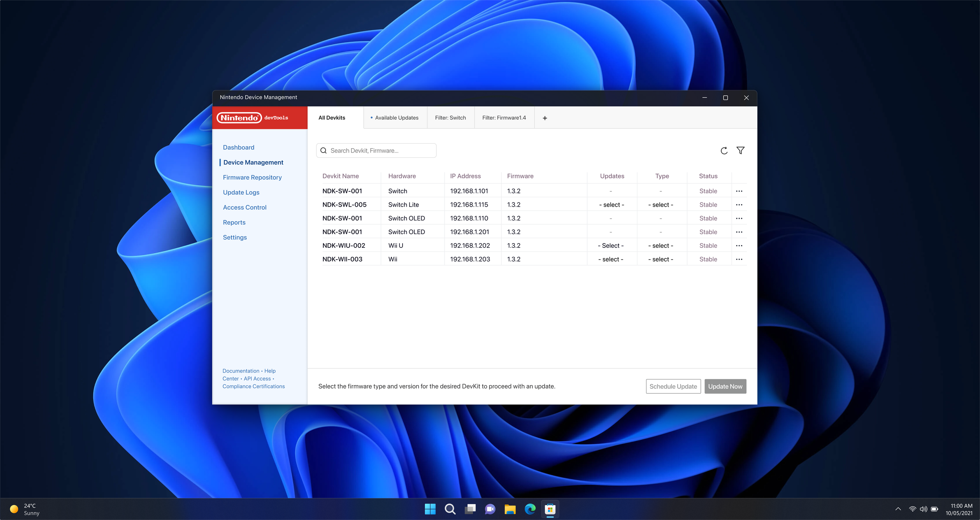The height and width of the screenshot is (520, 980).
Task: Open taskbar Search
Action: pos(450,509)
